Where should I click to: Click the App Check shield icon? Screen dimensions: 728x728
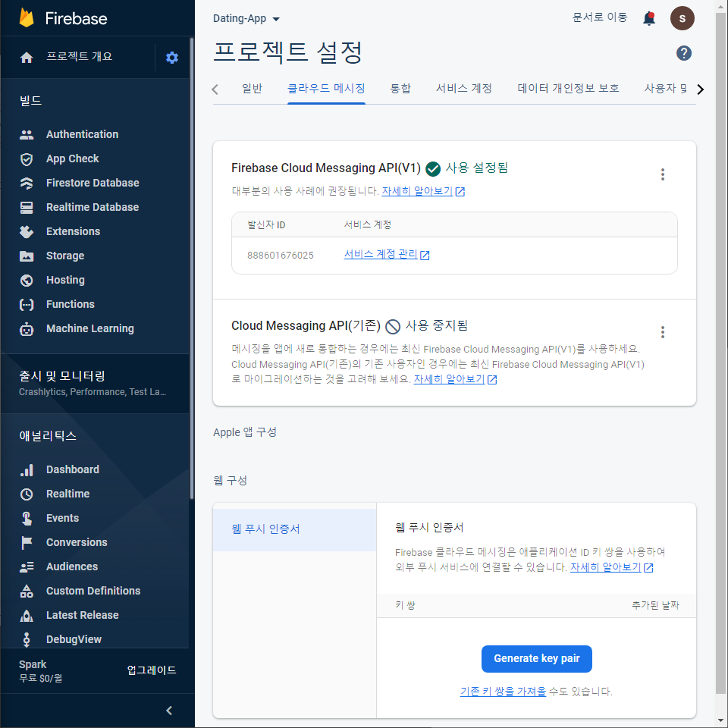pos(27,159)
